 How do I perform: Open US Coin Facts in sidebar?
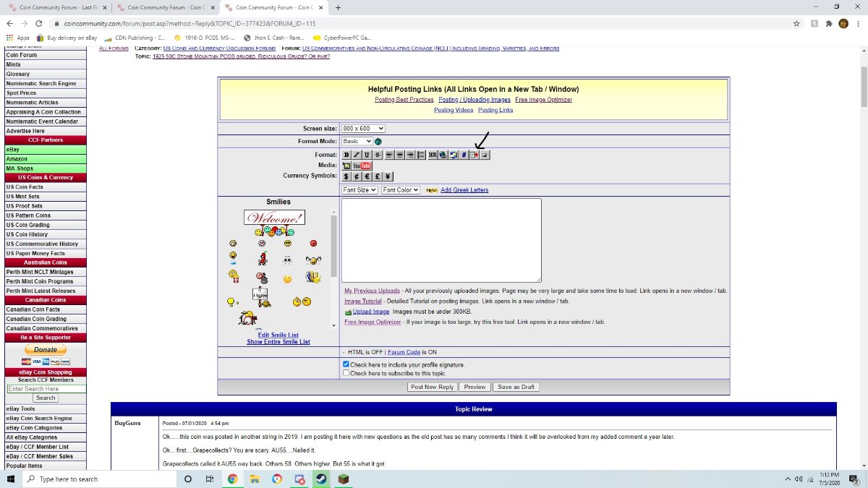[x=25, y=187]
